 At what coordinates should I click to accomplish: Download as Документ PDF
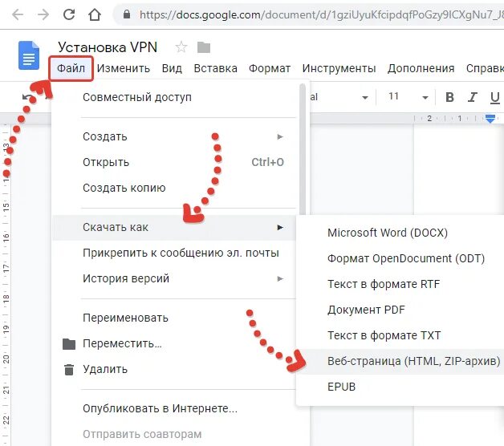(x=400, y=310)
